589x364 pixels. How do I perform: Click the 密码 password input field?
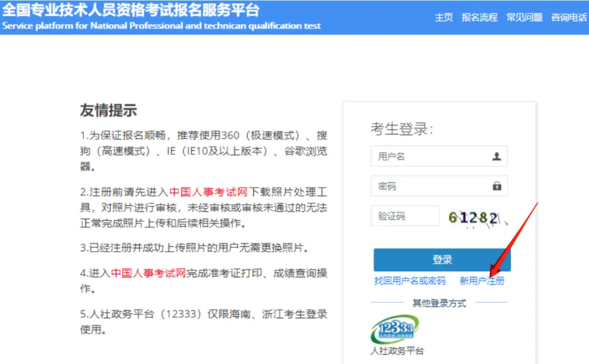click(431, 186)
